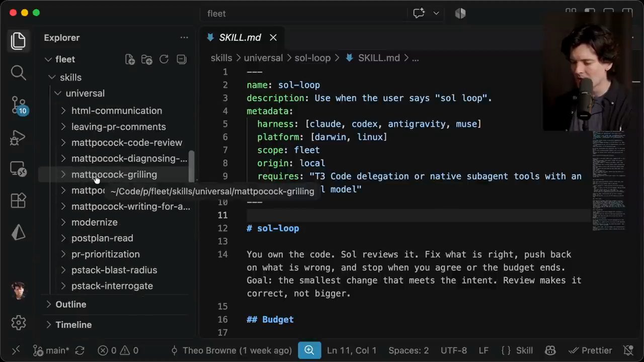Viewport: 644px width, 362px height.
Task: Open the Prettier formatter status
Action: coord(590,350)
